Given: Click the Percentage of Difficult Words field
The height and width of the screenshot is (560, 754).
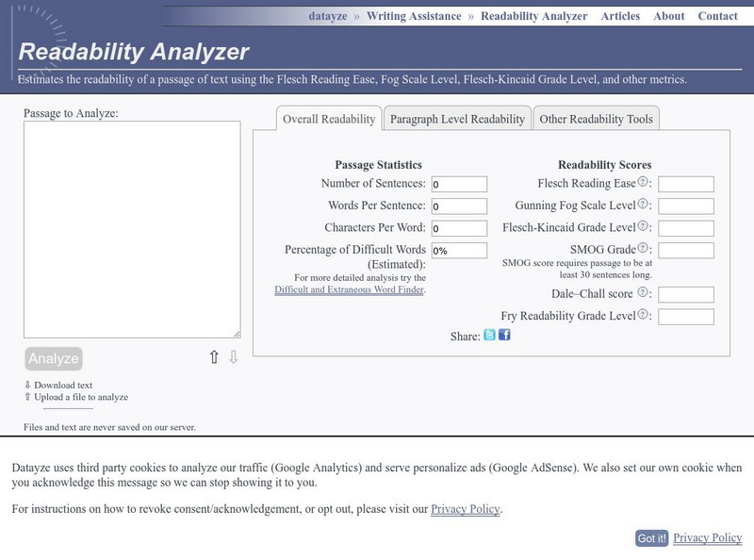Looking at the screenshot, I should 459,250.
